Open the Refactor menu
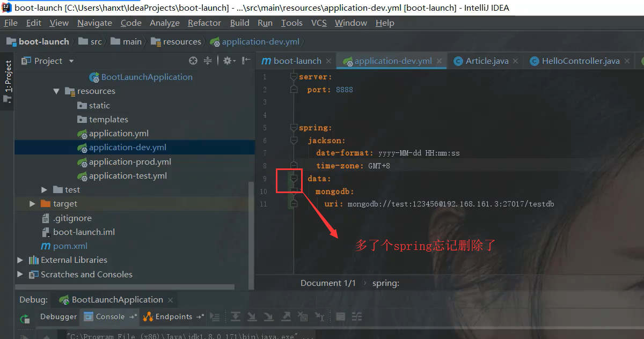The width and height of the screenshot is (644, 339). (204, 23)
